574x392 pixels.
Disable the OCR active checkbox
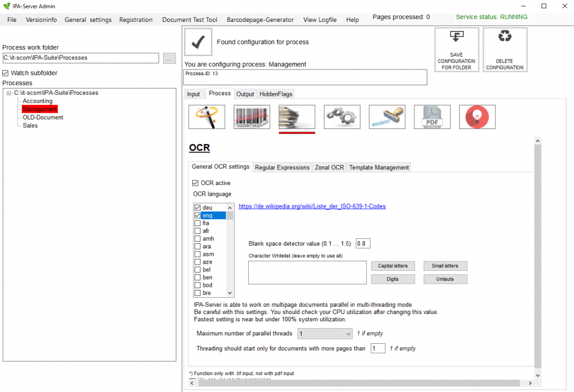click(195, 183)
